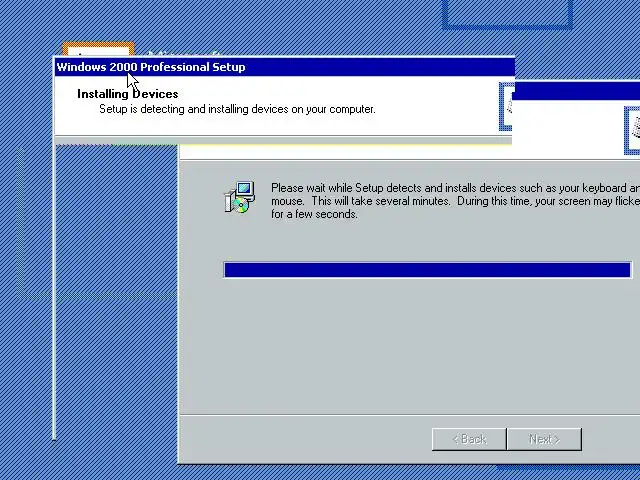The width and height of the screenshot is (640, 480).
Task: Click the Back button
Action: click(x=469, y=439)
